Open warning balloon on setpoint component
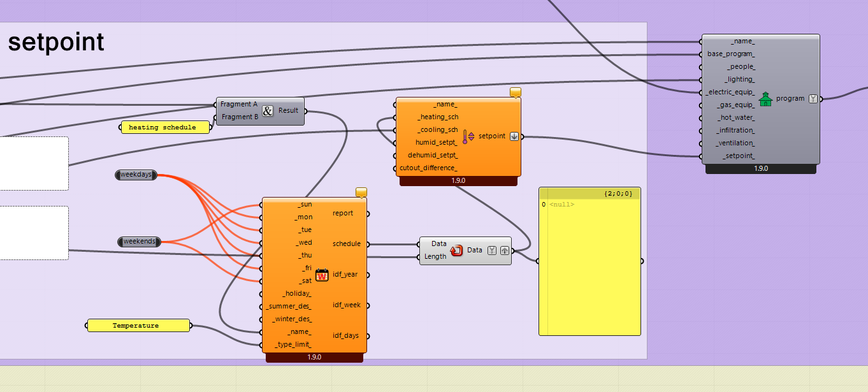868x392 pixels. (516, 92)
